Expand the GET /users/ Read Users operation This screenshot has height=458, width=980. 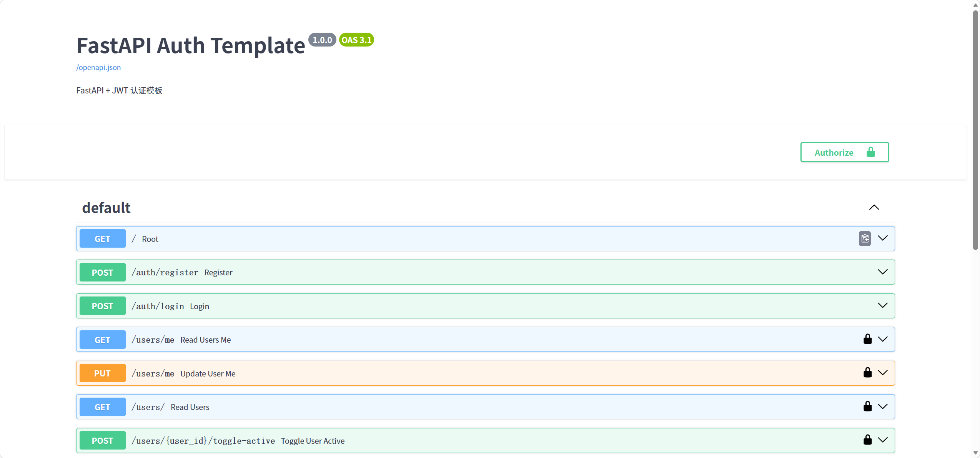(883, 407)
